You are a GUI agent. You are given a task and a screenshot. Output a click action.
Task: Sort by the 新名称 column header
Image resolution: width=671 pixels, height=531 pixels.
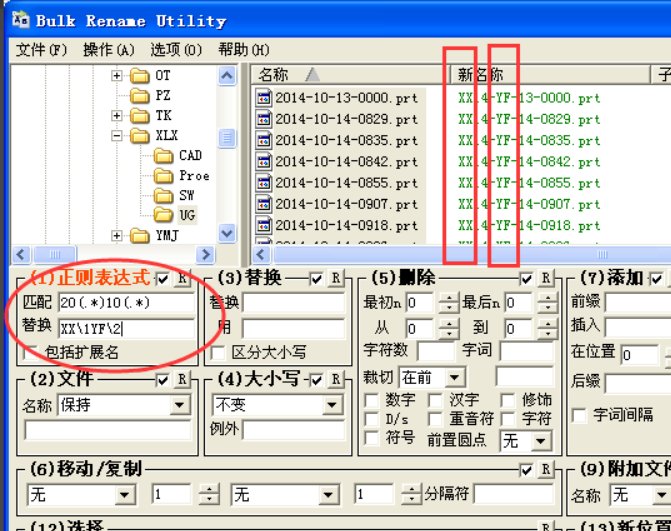tap(549, 75)
